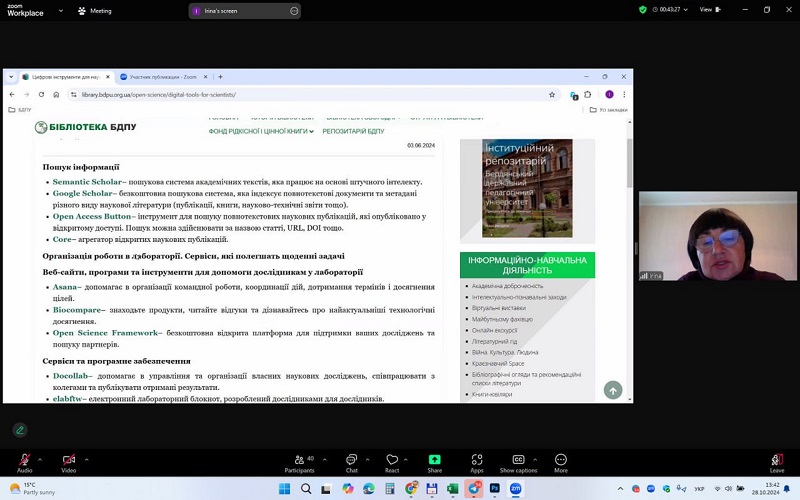The height and width of the screenshot is (500, 800).
Task: Open Excel from the taskbar
Action: click(x=453, y=489)
